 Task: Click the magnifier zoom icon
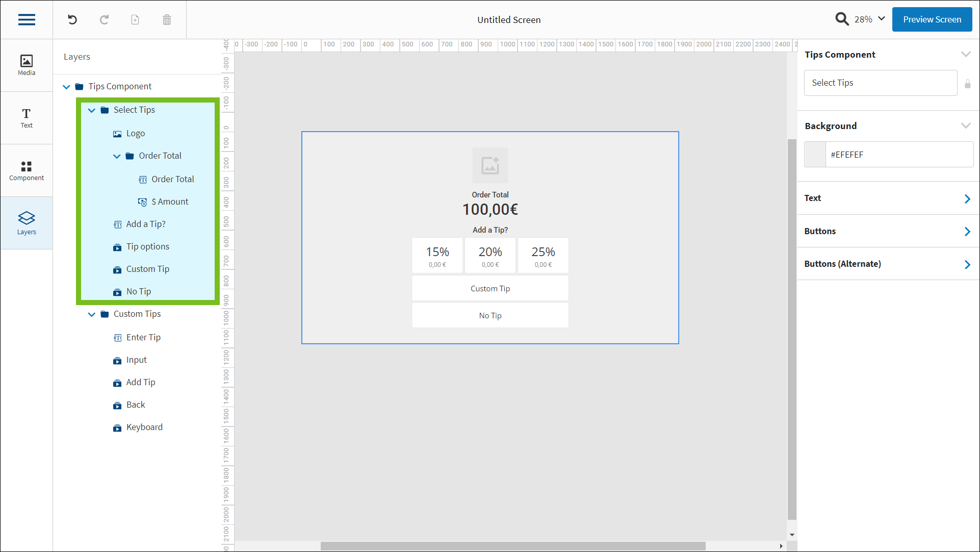[842, 19]
